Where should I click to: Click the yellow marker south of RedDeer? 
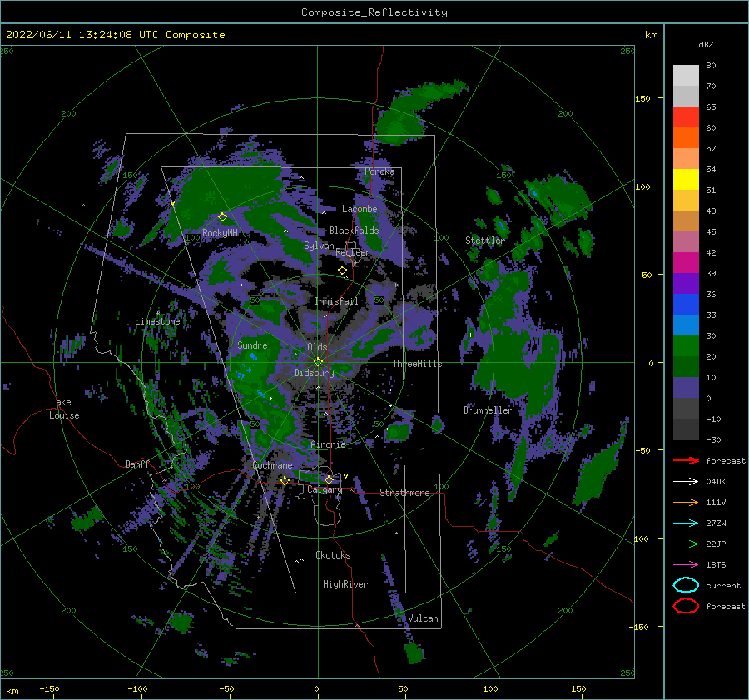343,271
